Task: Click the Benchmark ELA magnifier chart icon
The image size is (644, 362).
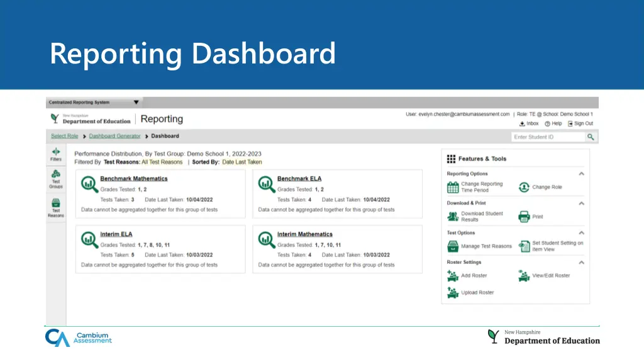Action: (x=267, y=184)
